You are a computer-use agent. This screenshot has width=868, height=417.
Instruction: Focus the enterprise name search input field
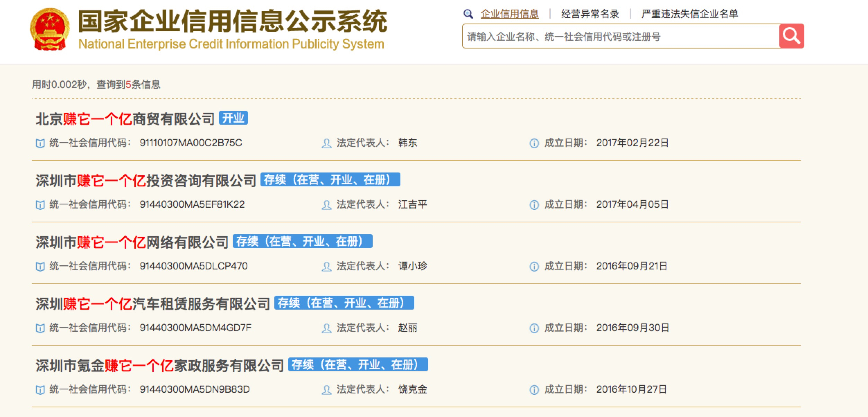coord(621,36)
